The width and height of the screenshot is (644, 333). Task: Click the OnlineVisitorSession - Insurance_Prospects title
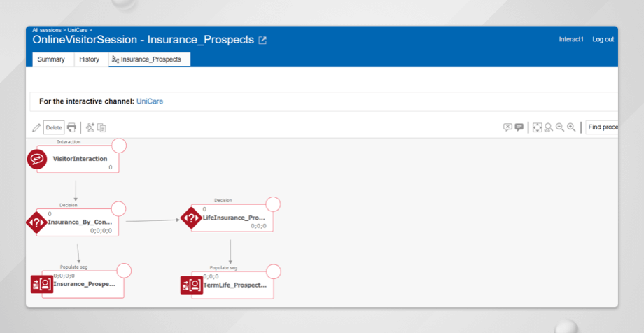pos(143,40)
